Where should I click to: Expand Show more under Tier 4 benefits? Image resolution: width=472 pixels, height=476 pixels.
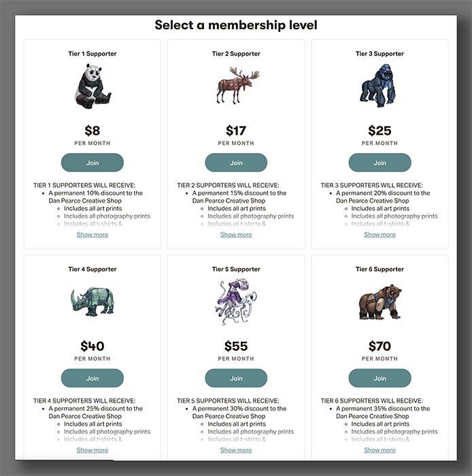[x=92, y=450]
